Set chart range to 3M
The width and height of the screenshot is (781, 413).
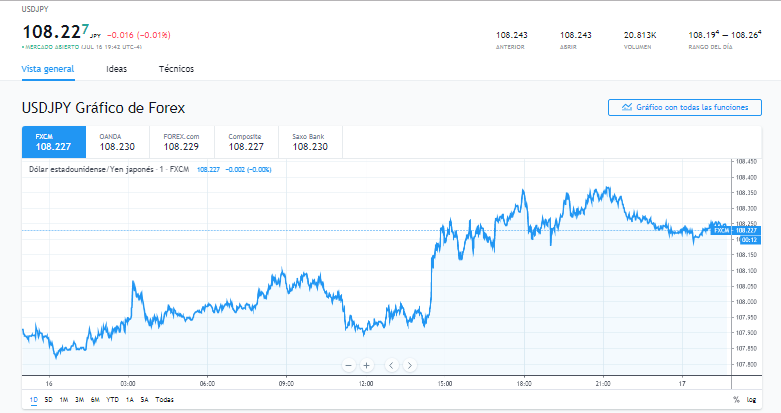79,400
